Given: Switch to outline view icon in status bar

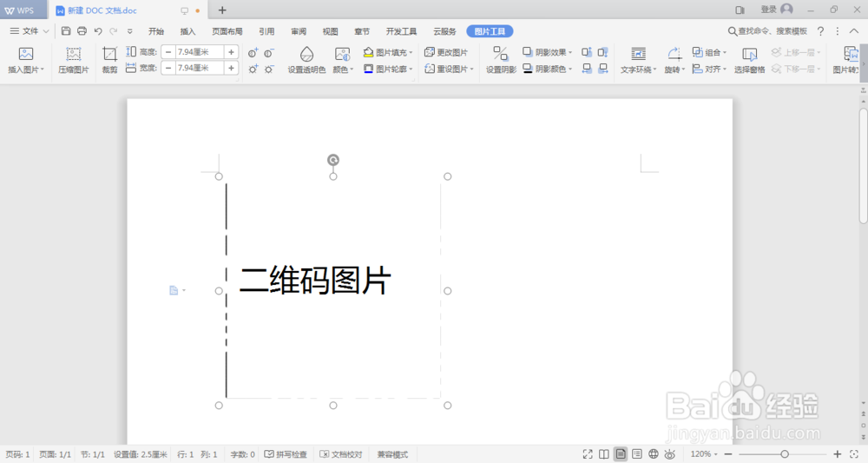Looking at the screenshot, I should click(637, 454).
